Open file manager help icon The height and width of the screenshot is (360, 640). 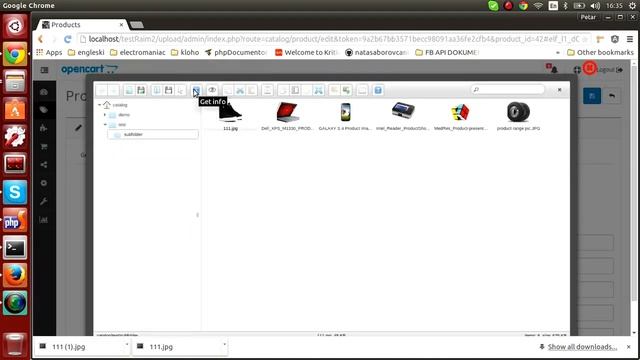click(x=378, y=90)
